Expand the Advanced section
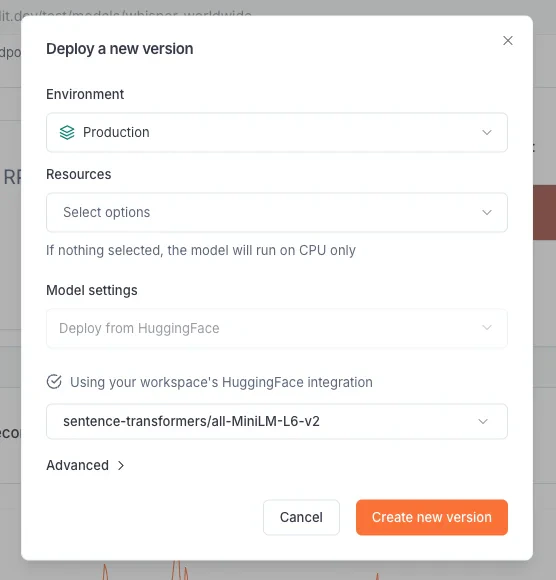This screenshot has height=580, width=556. click(85, 465)
